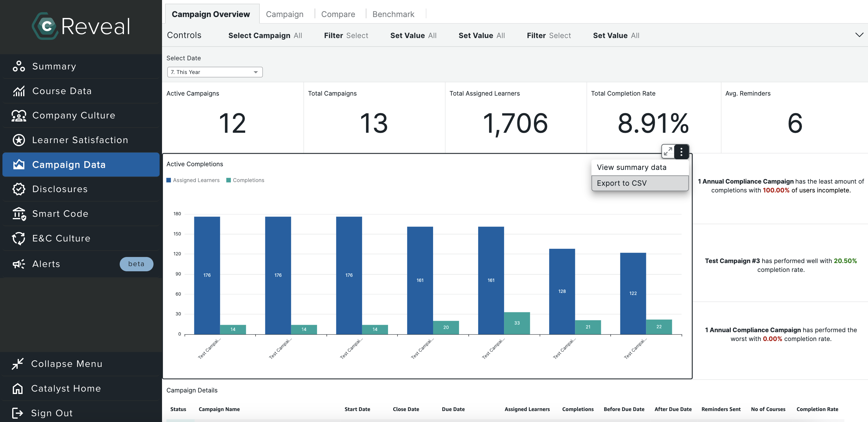Click the E&C Culture cycle icon
The width and height of the screenshot is (868, 422).
click(19, 238)
